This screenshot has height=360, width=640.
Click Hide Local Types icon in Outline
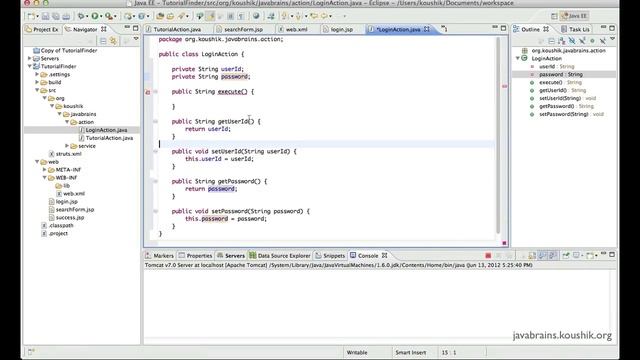[602, 40]
